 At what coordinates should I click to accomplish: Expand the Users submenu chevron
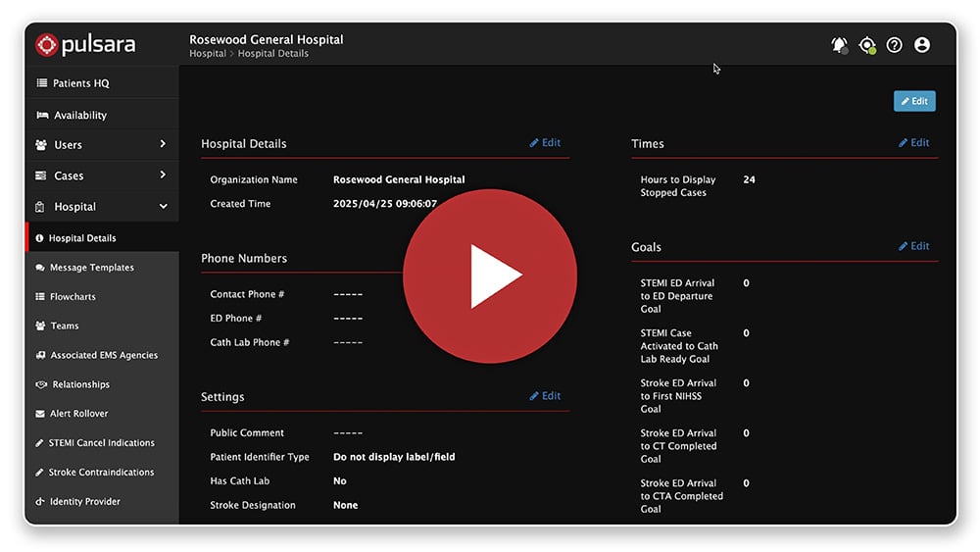(x=163, y=144)
